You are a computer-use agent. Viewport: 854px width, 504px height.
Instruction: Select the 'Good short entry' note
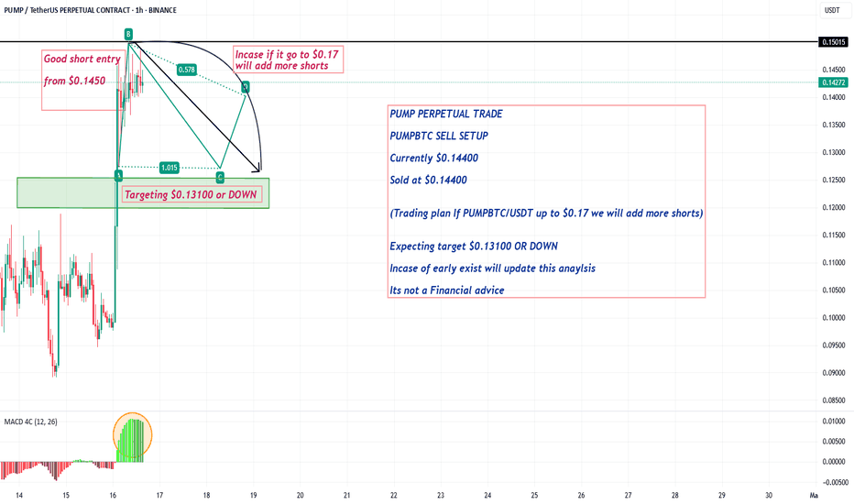[82, 59]
